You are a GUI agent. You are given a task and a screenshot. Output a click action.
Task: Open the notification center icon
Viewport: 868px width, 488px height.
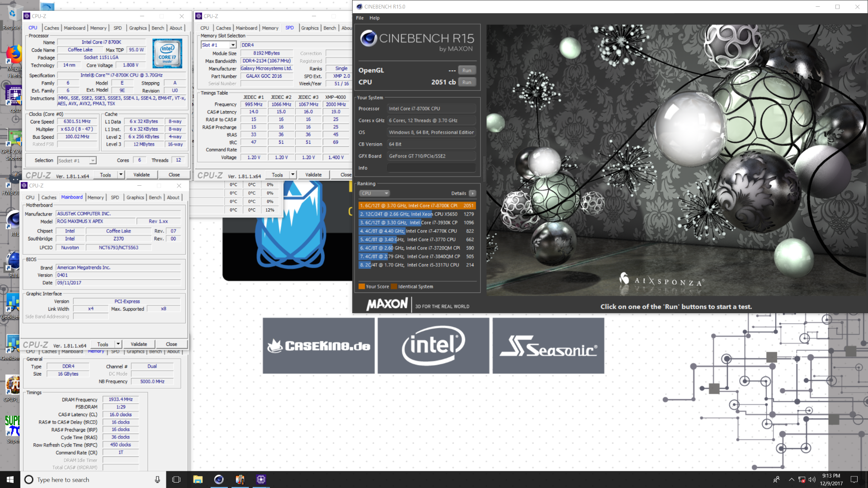[854, 479]
